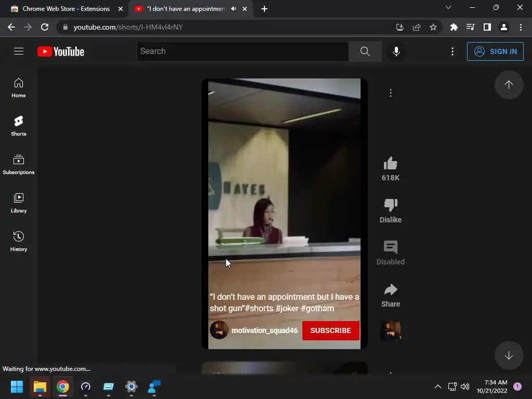Mute the tab via speaker icon
Screen dimensions: 532x399
[x=233, y=9]
